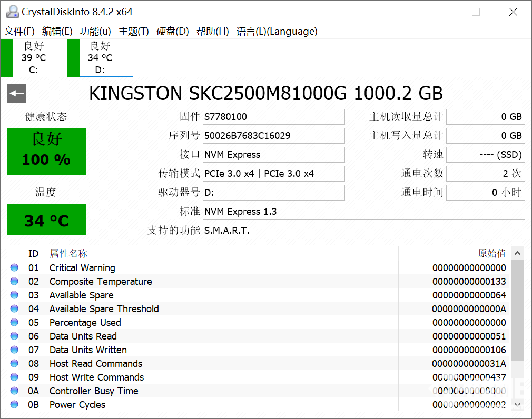This screenshot has width=532, height=419.
Task: Select the Percentage Used attribute name
Action: click(85, 322)
